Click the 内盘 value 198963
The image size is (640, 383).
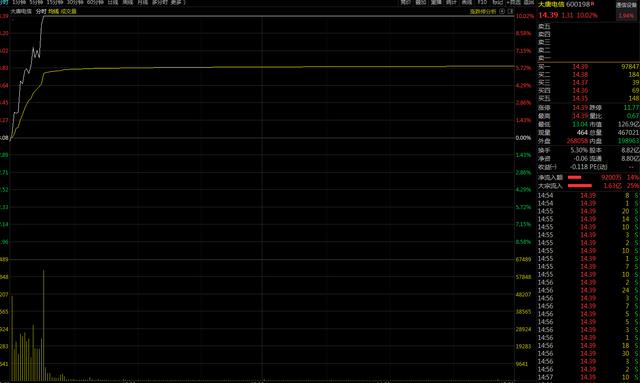point(629,141)
